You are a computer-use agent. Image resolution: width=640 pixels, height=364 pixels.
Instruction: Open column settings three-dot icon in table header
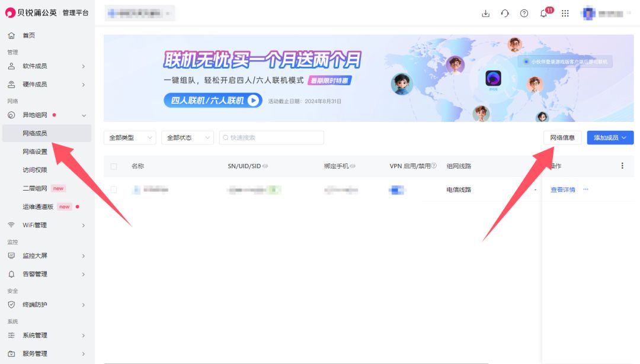622,166
